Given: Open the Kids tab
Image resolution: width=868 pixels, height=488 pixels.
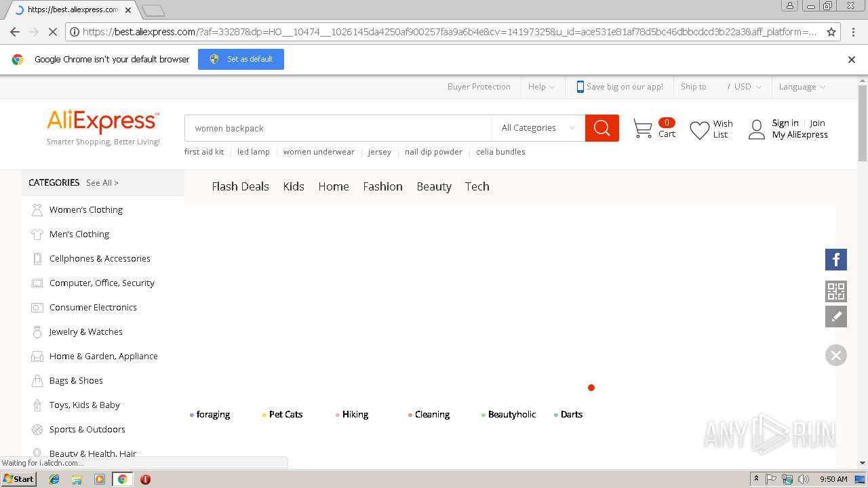Looking at the screenshot, I should click(294, 186).
